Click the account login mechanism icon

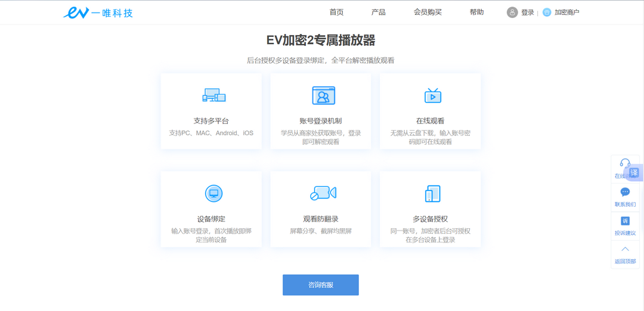click(x=323, y=95)
